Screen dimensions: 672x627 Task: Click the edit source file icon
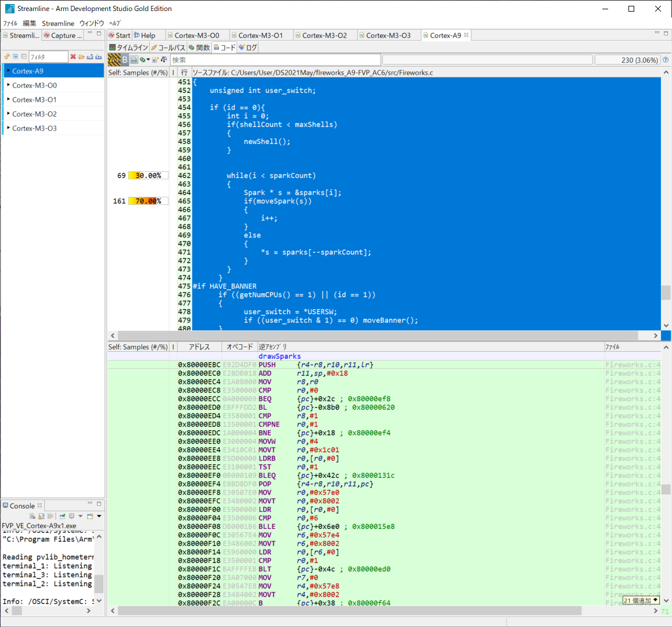[155, 60]
